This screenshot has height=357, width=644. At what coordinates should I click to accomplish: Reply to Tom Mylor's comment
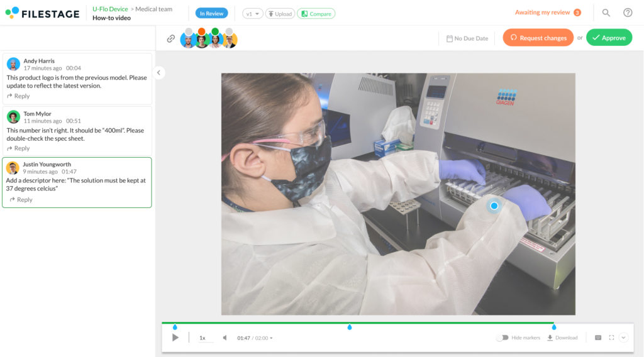pos(18,148)
